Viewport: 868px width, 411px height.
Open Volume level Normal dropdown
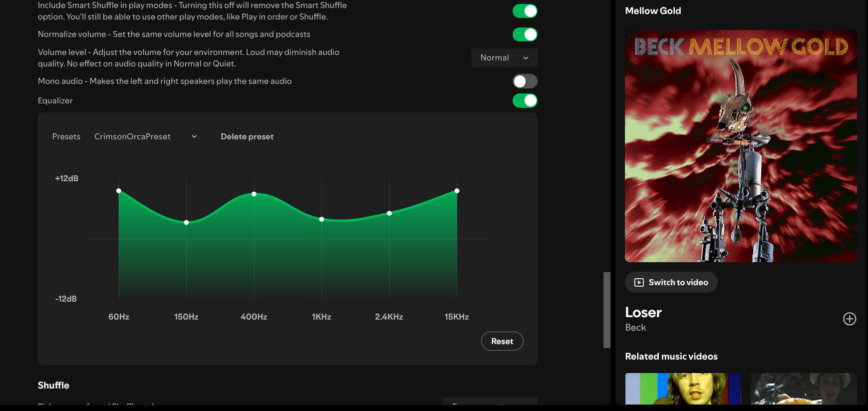[504, 58]
